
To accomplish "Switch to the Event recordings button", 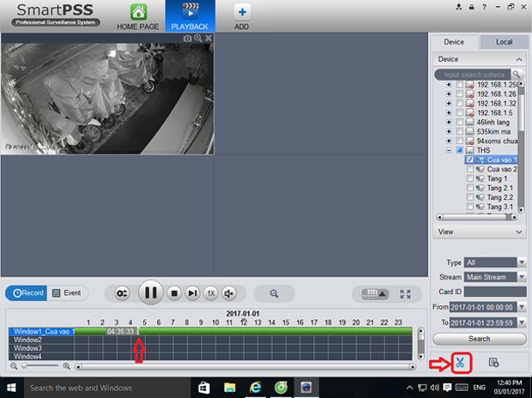I will pos(66,293).
